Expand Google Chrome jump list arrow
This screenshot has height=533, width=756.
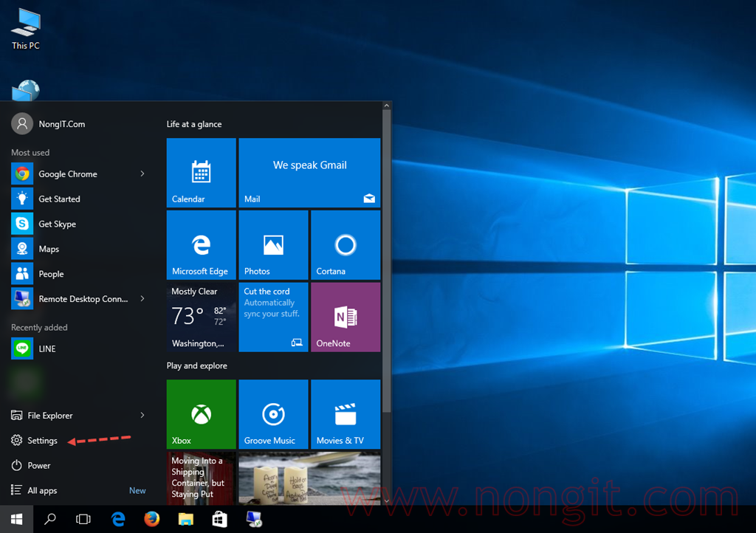click(142, 173)
